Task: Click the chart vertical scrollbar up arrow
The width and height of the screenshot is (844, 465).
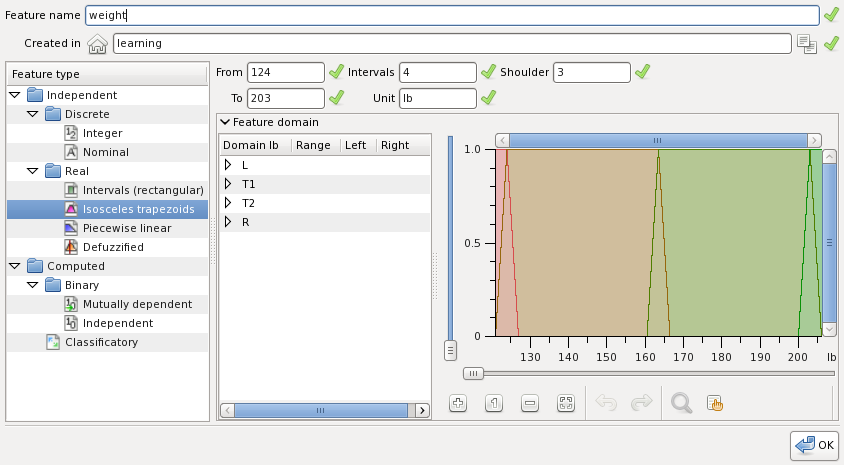Action: click(829, 157)
